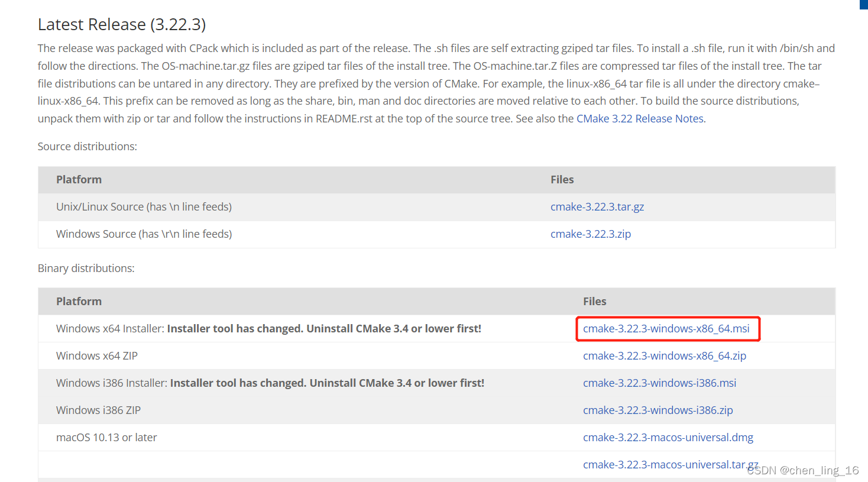Click the Windows x64 Installer row text

click(x=268, y=329)
